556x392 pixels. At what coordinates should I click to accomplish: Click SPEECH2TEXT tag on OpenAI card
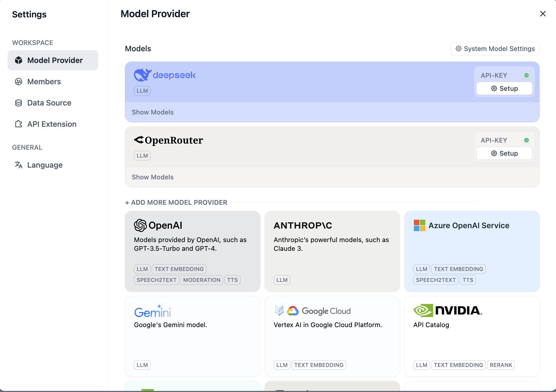point(157,280)
